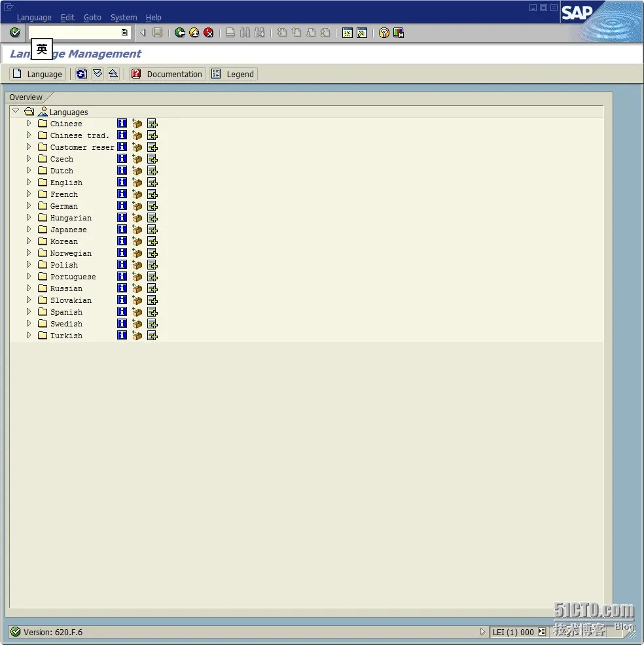The width and height of the screenshot is (644, 645).
Task: Click the First Page icon
Action: pyautogui.click(x=282, y=33)
